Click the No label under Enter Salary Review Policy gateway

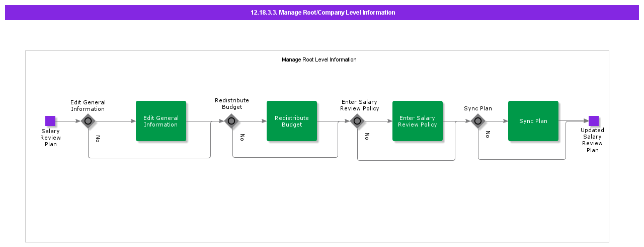tap(367, 136)
